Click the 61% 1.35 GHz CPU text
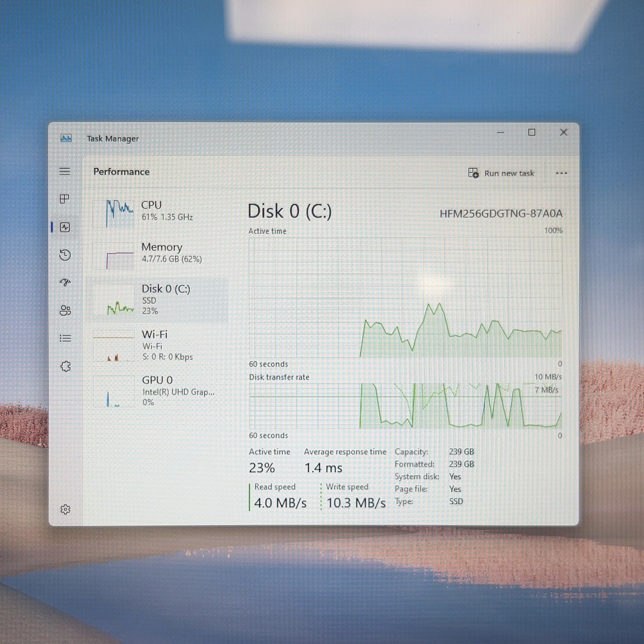Image resolution: width=644 pixels, height=644 pixels. (x=167, y=217)
